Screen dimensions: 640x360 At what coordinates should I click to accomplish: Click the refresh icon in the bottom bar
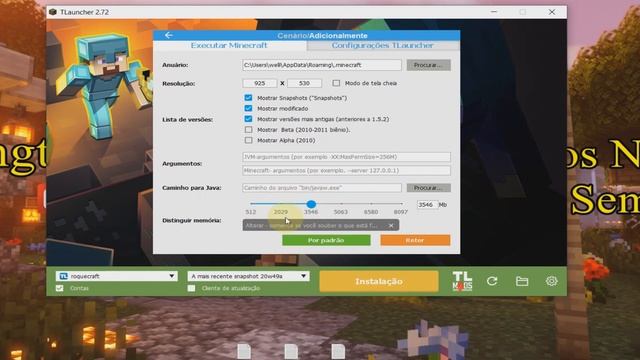point(492,281)
